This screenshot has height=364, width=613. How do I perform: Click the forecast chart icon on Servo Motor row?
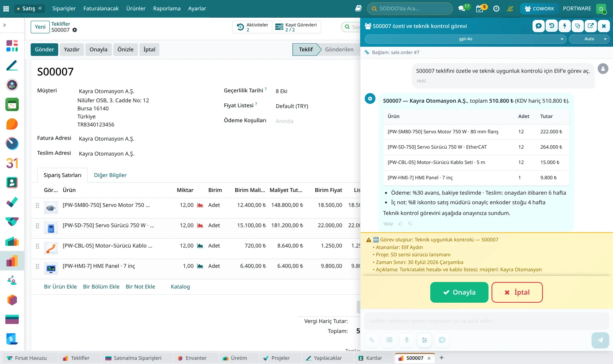coord(200,205)
